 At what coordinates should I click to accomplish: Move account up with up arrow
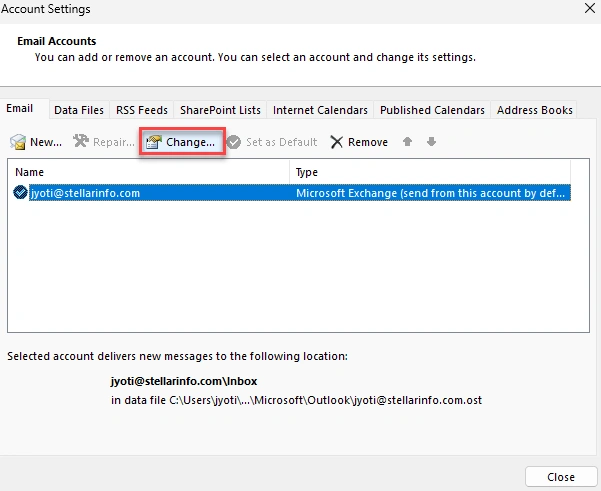[407, 142]
